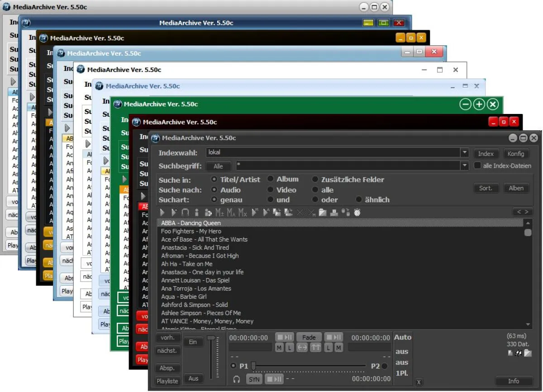Click the alarm clock timer icon
This screenshot has height=392, width=543.
[357, 212]
